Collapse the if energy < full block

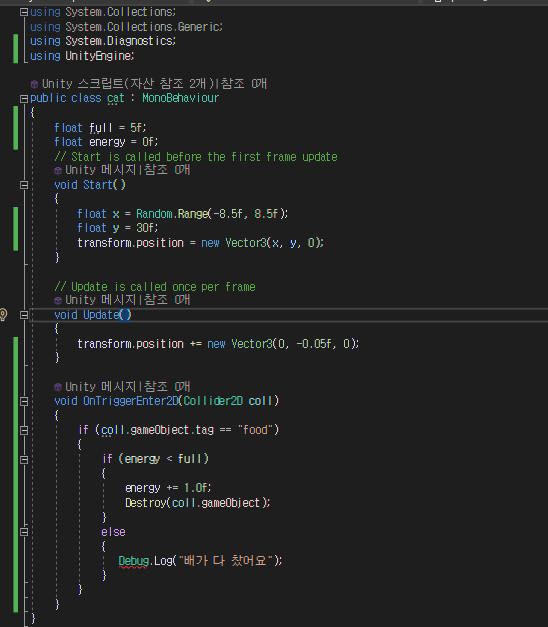click(x=24, y=459)
